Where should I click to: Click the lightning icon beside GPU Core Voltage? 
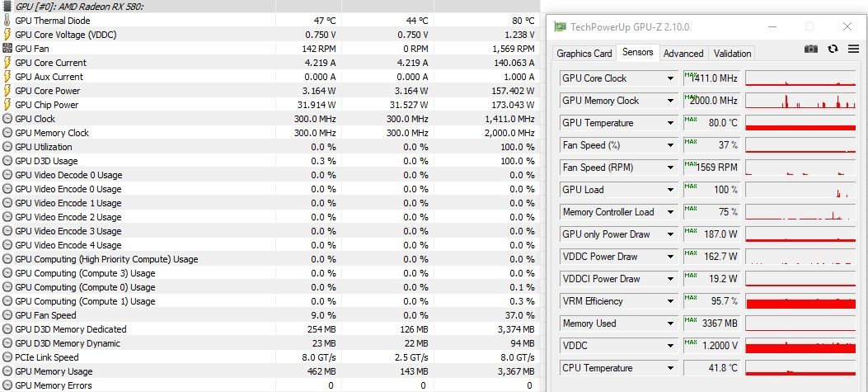point(7,35)
